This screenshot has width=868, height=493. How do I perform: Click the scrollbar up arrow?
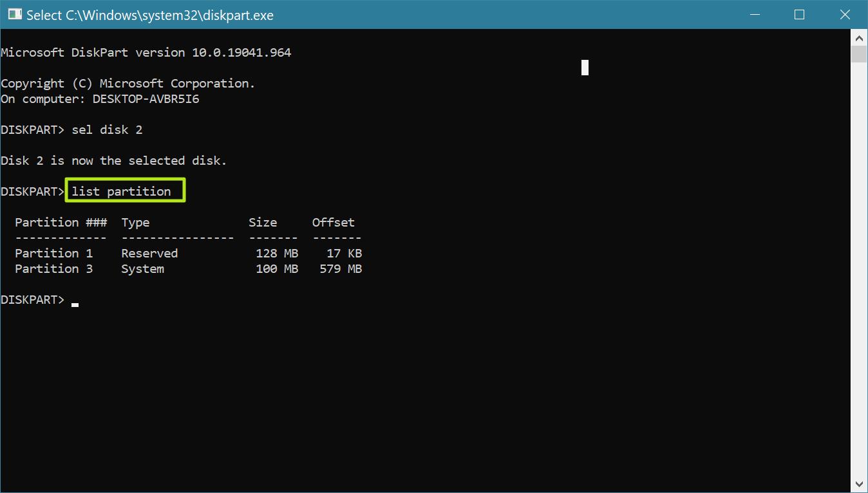(x=859, y=37)
